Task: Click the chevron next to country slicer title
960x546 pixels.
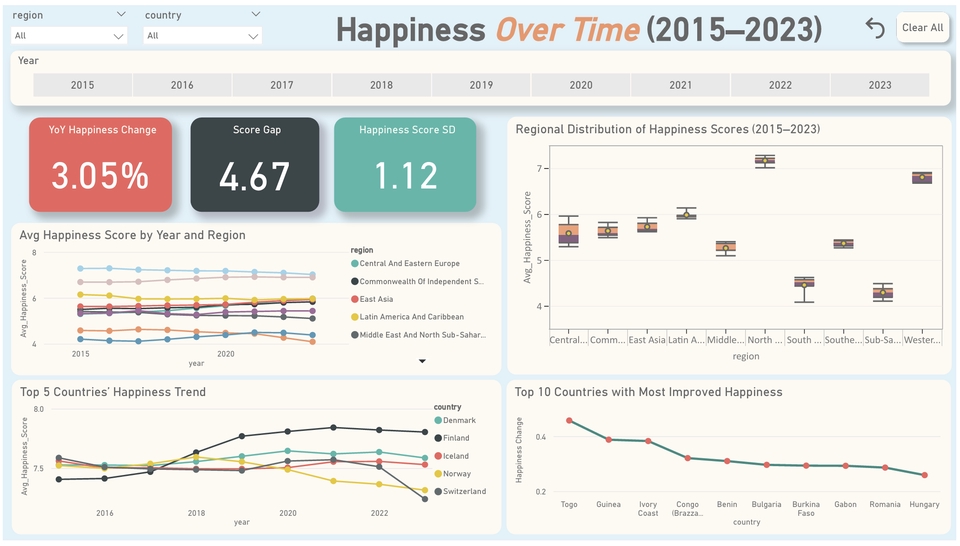Action: pyautogui.click(x=256, y=15)
